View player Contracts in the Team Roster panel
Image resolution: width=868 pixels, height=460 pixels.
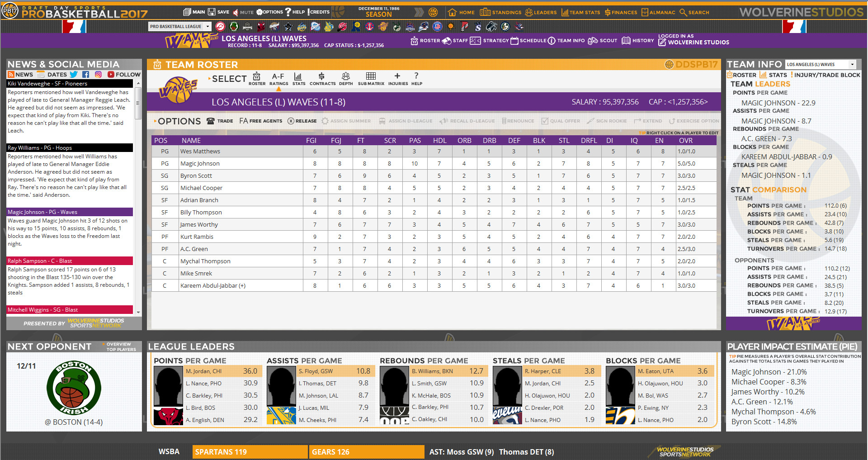(322, 79)
